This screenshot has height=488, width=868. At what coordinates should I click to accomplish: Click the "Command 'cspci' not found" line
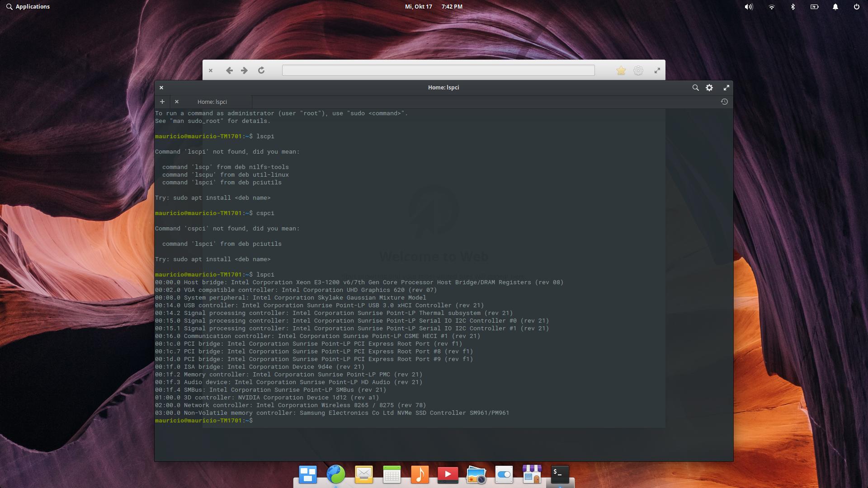click(x=227, y=229)
